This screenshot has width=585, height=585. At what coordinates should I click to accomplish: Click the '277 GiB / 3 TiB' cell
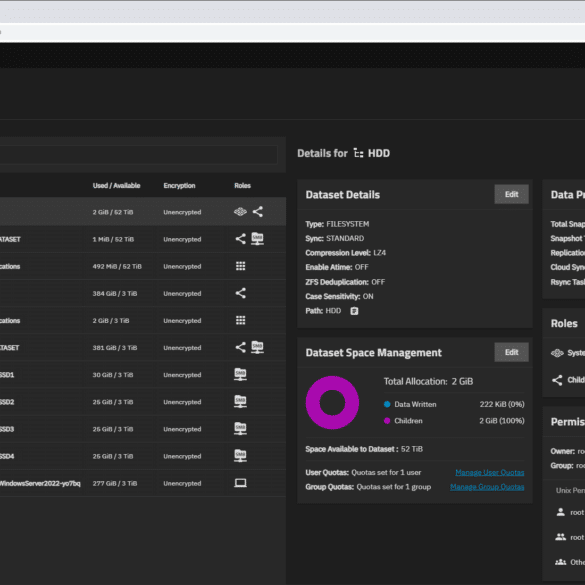click(x=115, y=484)
